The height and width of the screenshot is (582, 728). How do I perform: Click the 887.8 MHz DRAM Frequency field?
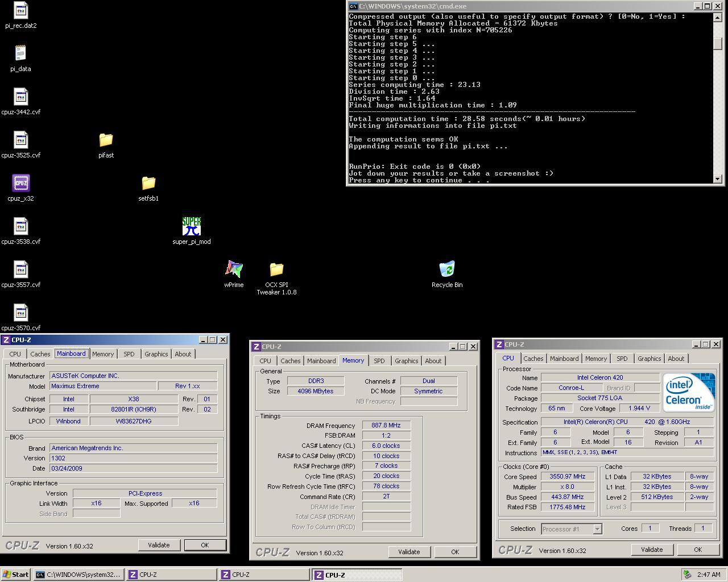(386, 426)
